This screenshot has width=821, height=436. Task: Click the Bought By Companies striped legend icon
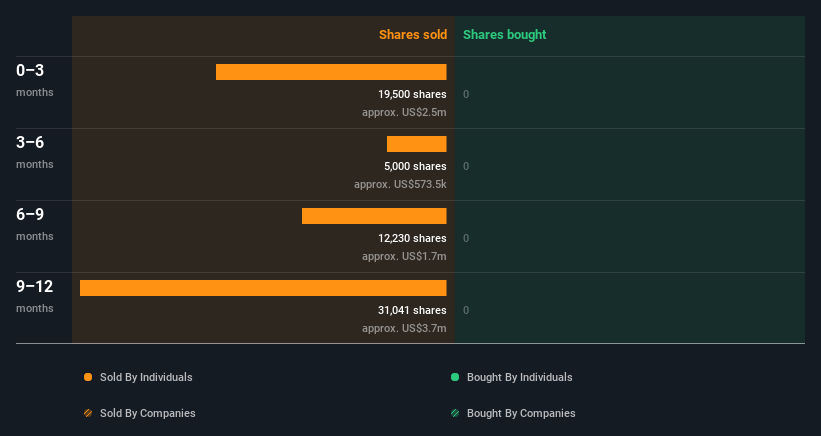point(455,413)
